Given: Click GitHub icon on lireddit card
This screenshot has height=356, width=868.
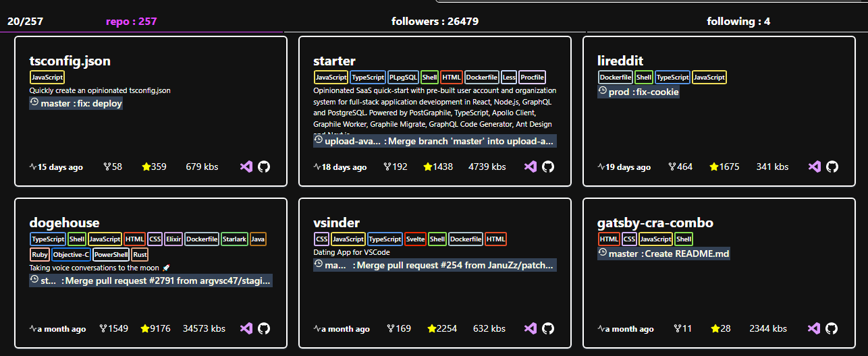Looking at the screenshot, I should 832,167.
